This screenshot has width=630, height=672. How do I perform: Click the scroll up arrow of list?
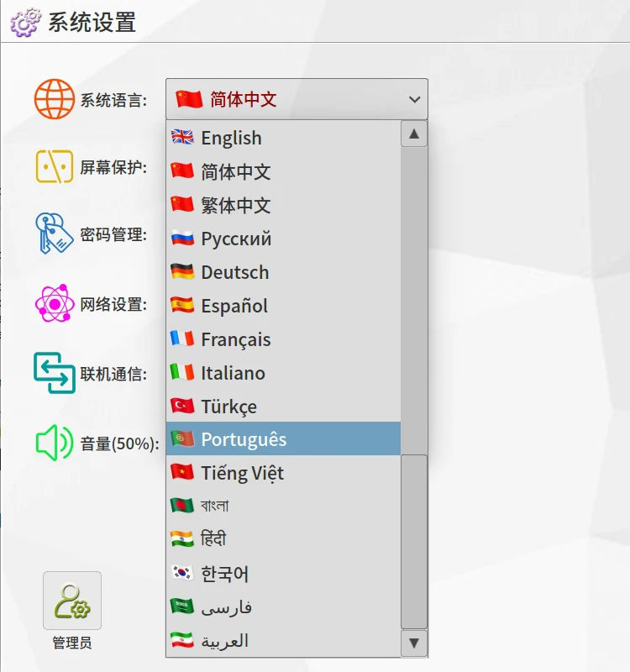point(414,134)
